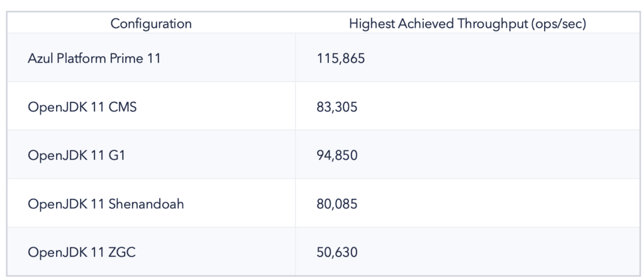This screenshot has width=644, height=280.
Task: Click the word Prime in first row
Action: [x=125, y=59]
